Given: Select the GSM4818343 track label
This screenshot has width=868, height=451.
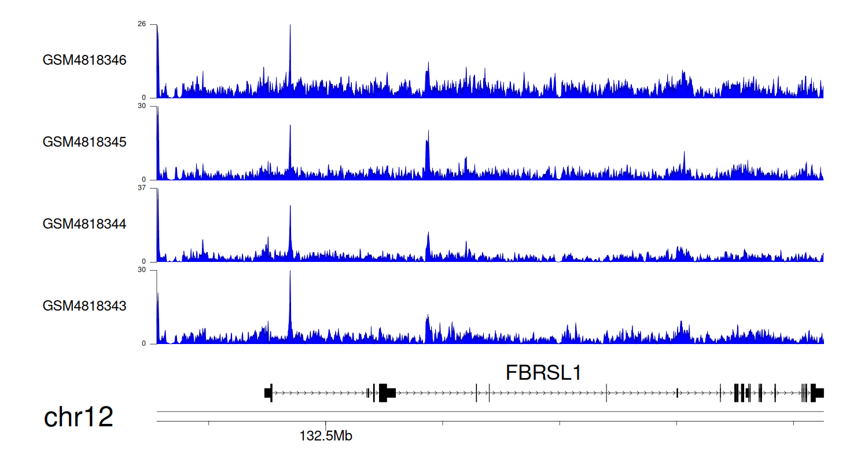Looking at the screenshot, I should pos(84,305).
